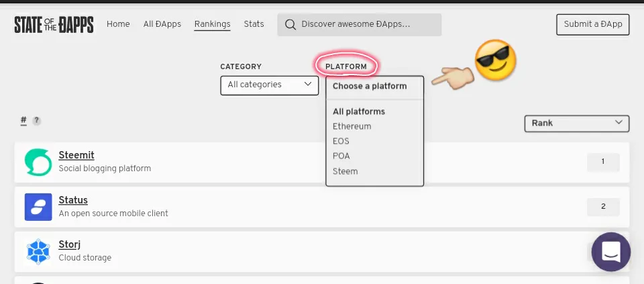
Task: Click 'Cloud storage' description text
Action: (85, 258)
